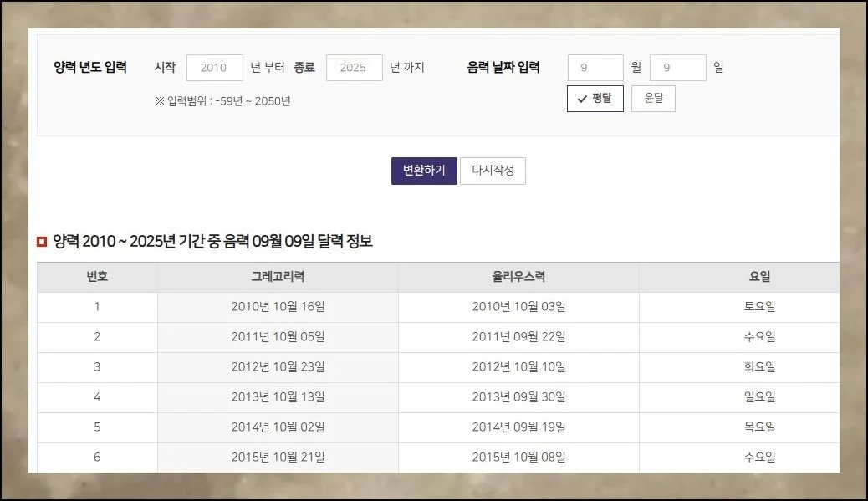Screen dimensions: 868x501
Task: Toggle the 평달 (regular month) option
Action: [595, 99]
